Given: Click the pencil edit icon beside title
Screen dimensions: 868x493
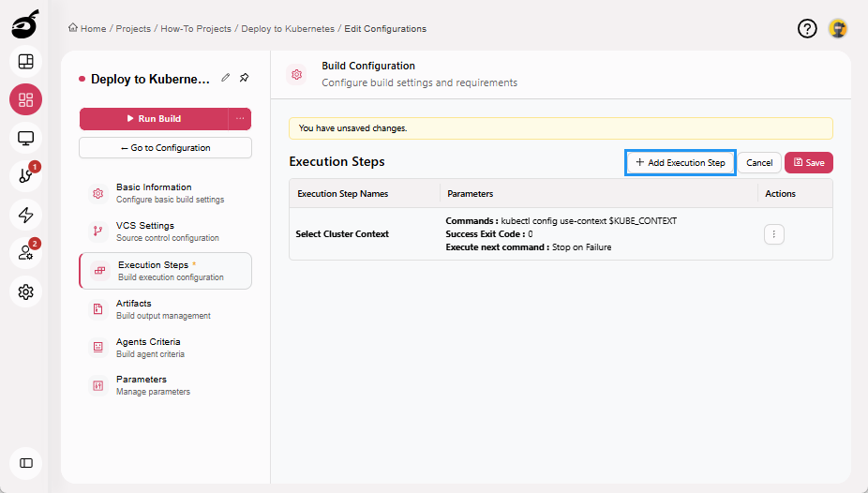Looking at the screenshot, I should (x=225, y=78).
